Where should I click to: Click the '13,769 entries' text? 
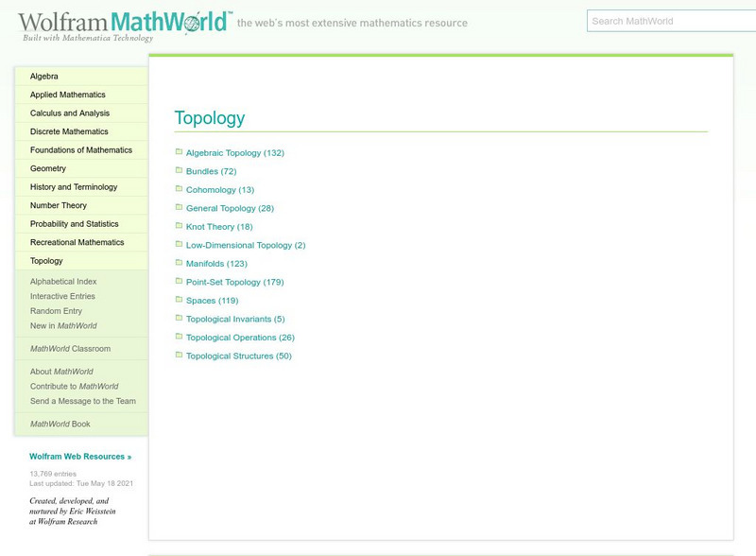point(53,474)
